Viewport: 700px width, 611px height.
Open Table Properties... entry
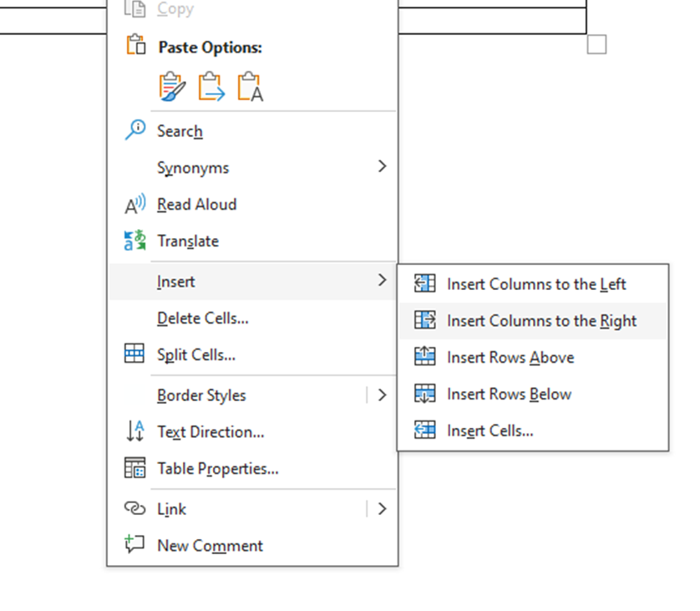pos(252,469)
